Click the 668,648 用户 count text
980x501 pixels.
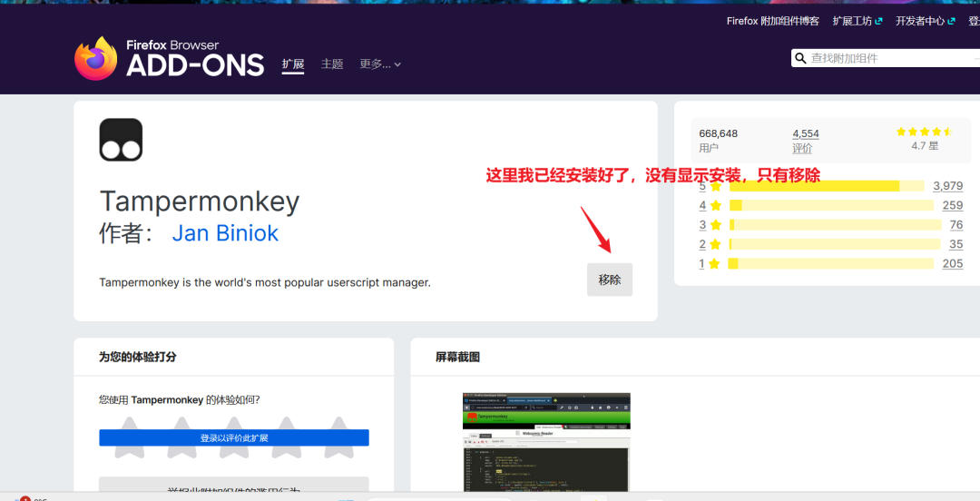coord(718,140)
